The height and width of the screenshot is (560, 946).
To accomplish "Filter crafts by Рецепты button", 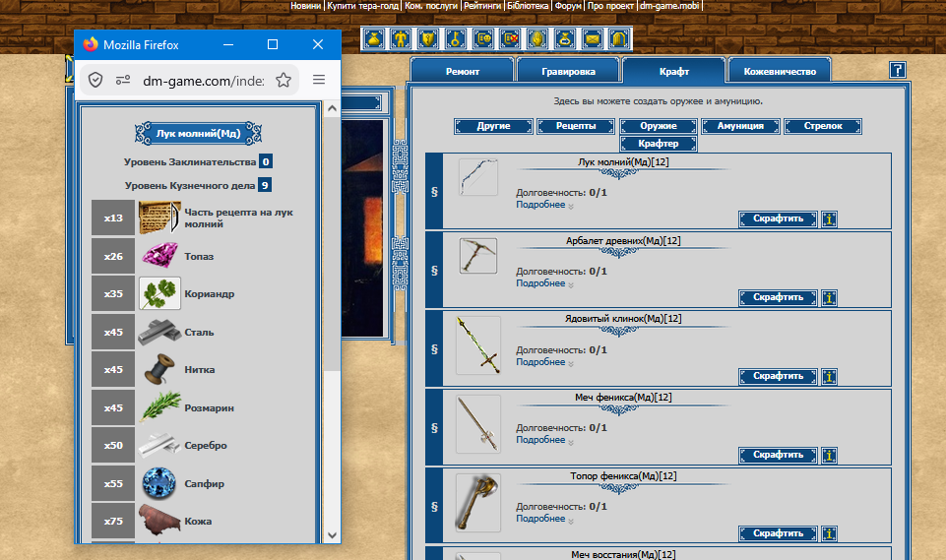I will click(x=576, y=126).
